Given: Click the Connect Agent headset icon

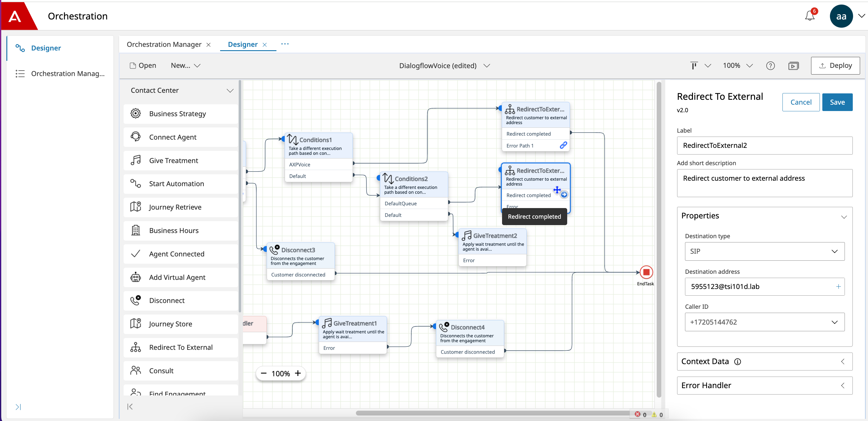Looking at the screenshot, I should 135,137.
